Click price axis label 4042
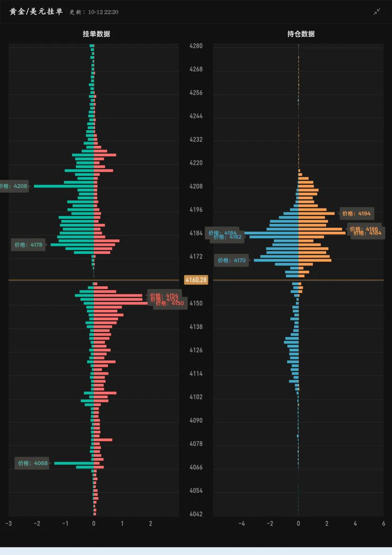The height and width of the screenshot is (555, 392). tap(196, 514)
